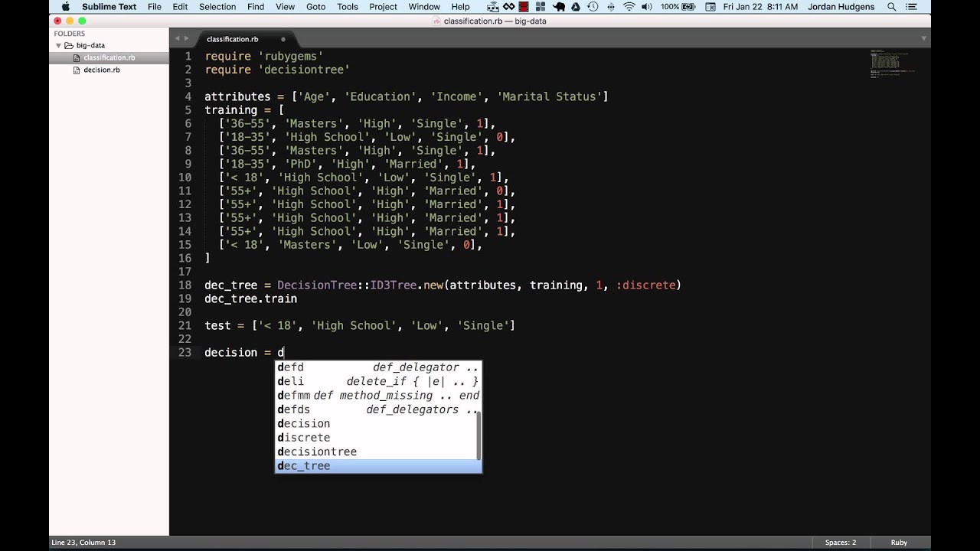
Task: Open the Project menu
Action: point(383,7)
